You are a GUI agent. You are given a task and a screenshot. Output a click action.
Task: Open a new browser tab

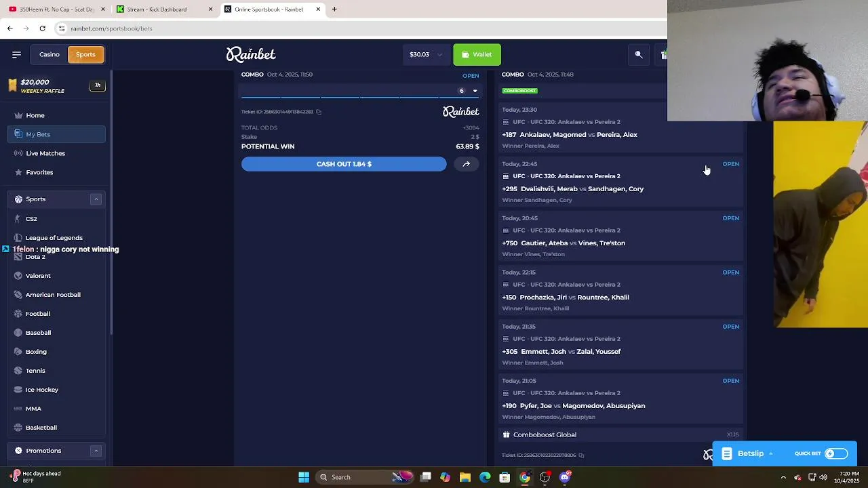(334, 9)
